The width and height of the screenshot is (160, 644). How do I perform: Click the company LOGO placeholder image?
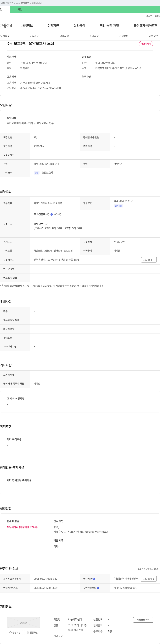click(x=23, y=623)
